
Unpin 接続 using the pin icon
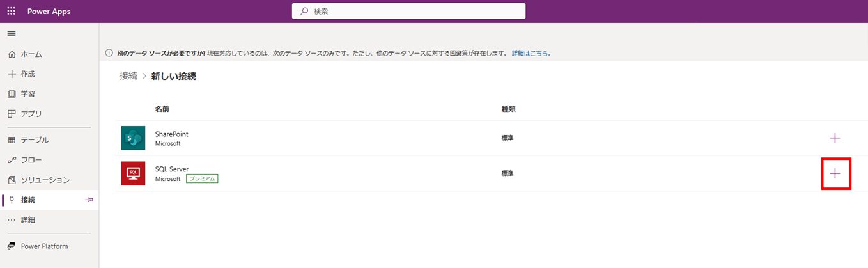89,200
